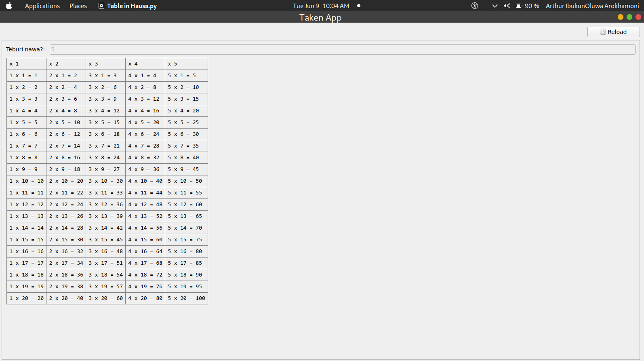Click the cell 5 x 1 = 5

[x=187, y=76]
